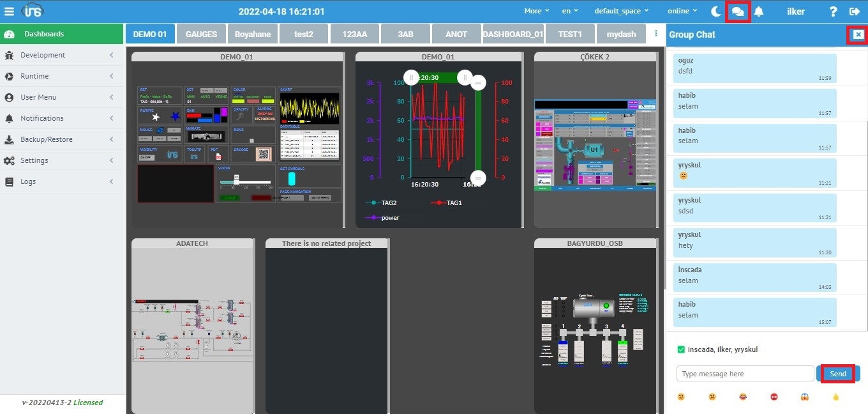Select the Boyahane dashboard tab
Screen dimensions: 868x414
(252, 34)
